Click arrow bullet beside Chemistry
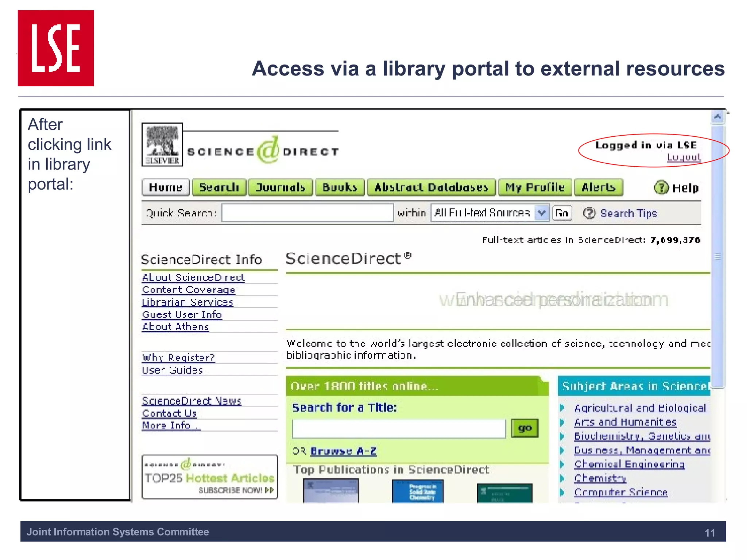Image resolution: width=747 pixels, height=560 pixels. [562, 478]
